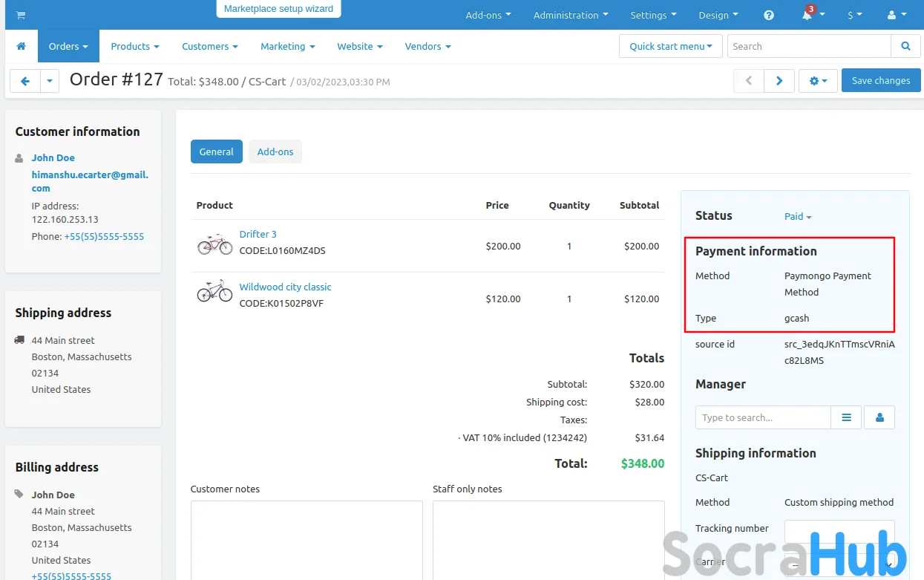Screen dimensions: 924x580
Task: Open the Products menu
Action: pos(134,46)
